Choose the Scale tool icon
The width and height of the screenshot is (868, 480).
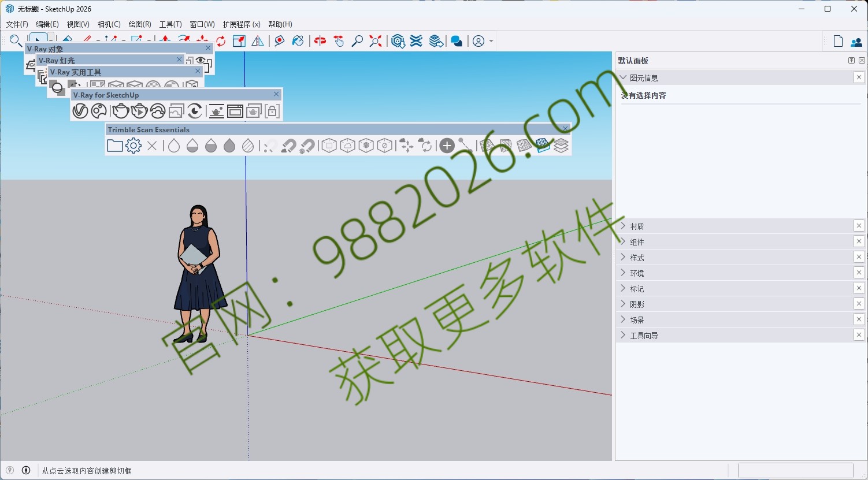click(x=239, y=41)
